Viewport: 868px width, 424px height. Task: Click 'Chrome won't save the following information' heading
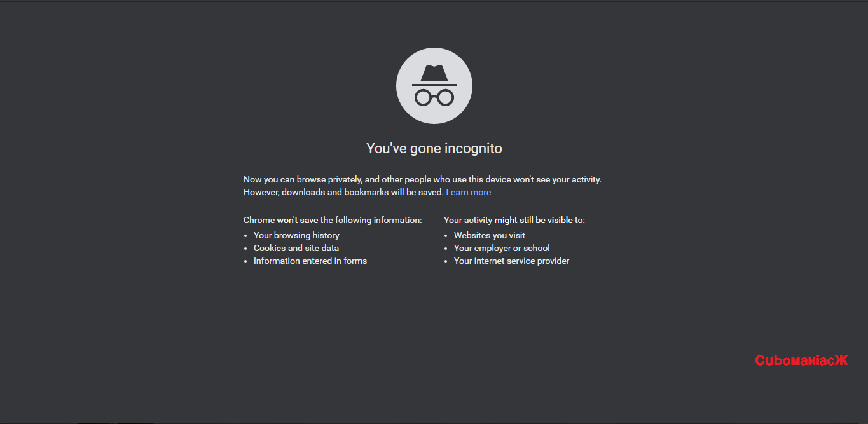333,220
